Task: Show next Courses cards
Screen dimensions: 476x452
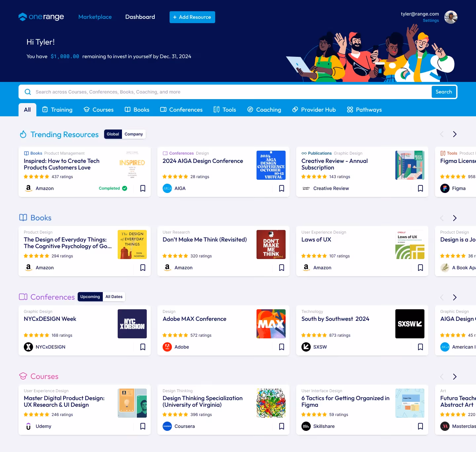Action: coord(455,377)
